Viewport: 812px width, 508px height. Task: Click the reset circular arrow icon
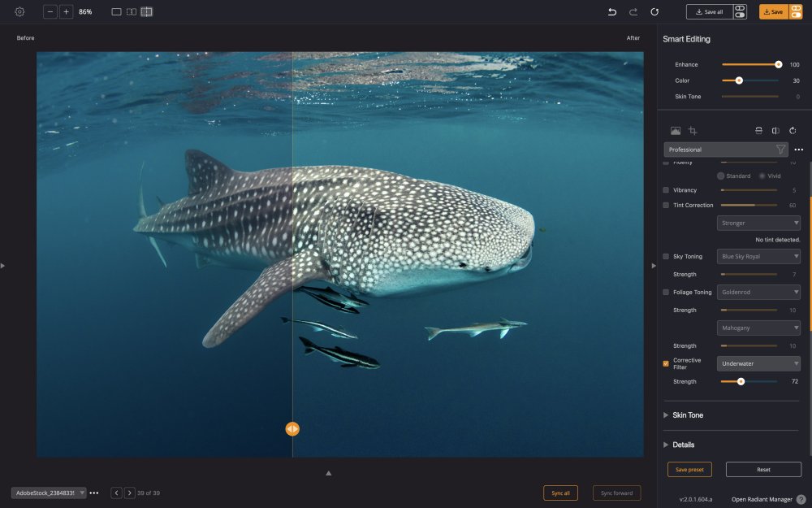pos(654,11)
